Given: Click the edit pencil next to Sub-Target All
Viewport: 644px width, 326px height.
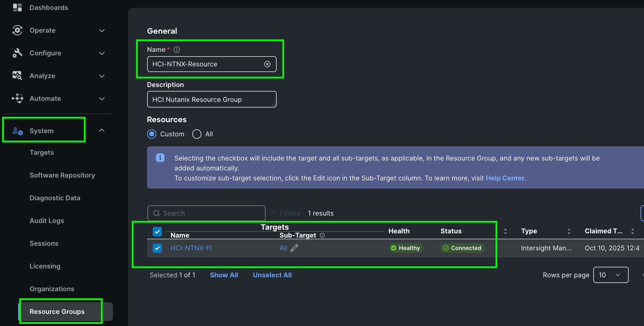Looking at the screenshot, I should pyautogui.click(x=294, y=248).
